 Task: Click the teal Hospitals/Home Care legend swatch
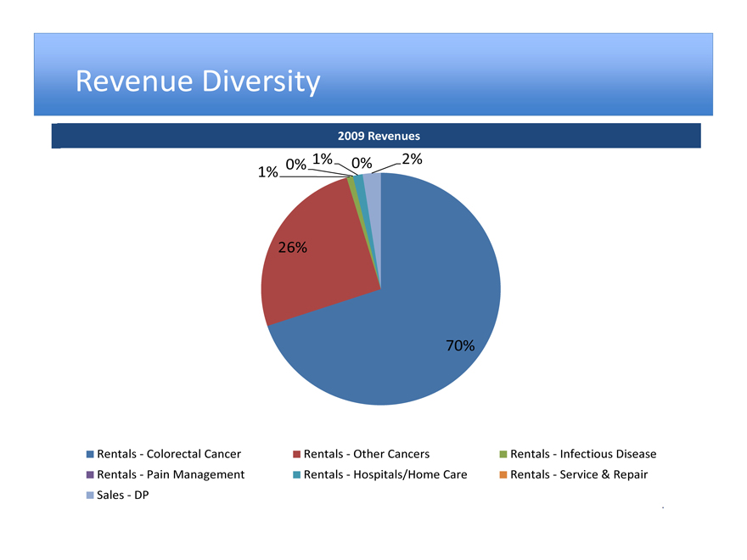point(297,474)
